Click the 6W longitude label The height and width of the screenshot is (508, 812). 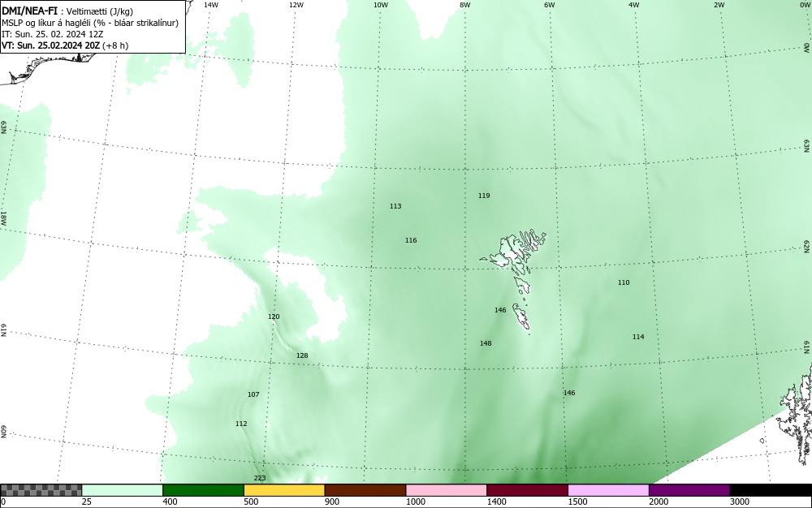pyautogui.click(x=550, y=5)
